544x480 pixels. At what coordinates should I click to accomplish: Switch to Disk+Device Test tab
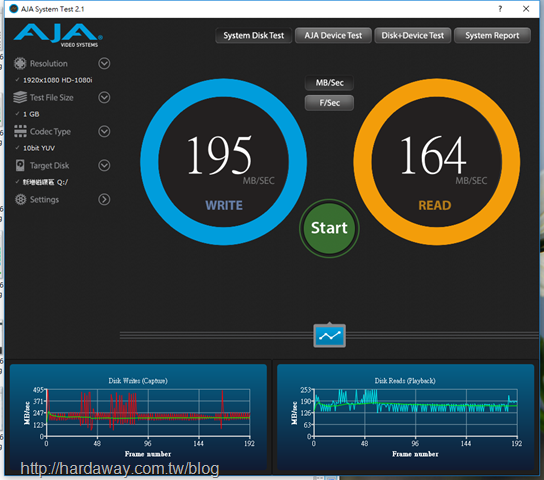point(413,35)
